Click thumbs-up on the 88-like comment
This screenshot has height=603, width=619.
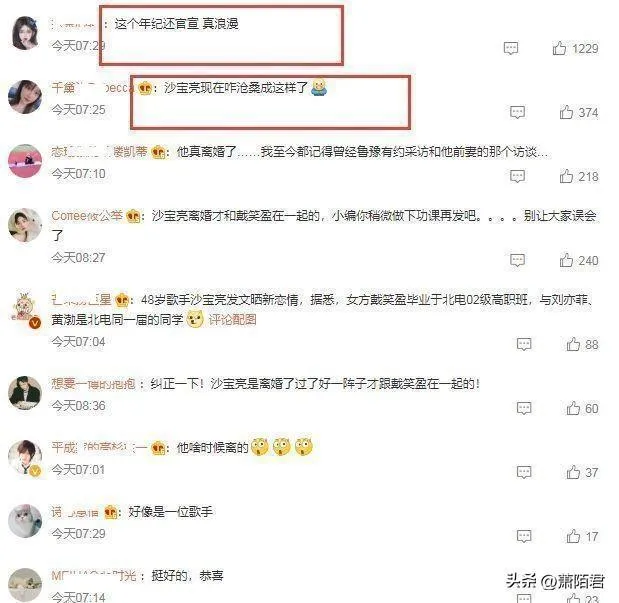[x=573, y=344]
